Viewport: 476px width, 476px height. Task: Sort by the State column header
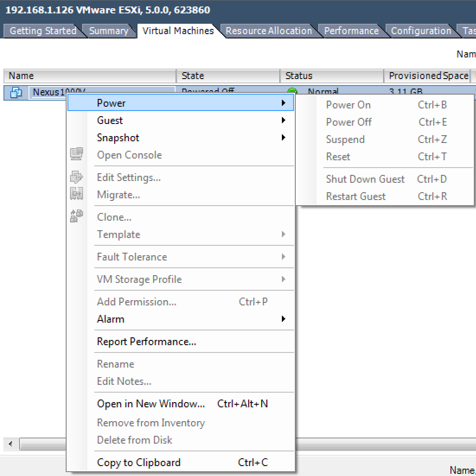pos(228,76)
